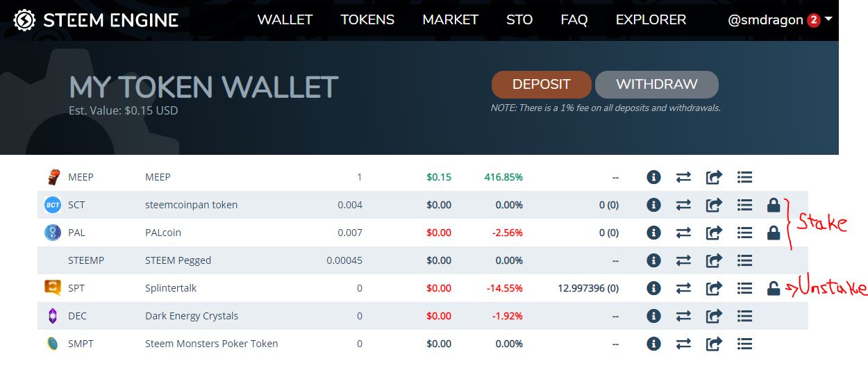Select the 'Dark Energy Crystals' name

192,316
